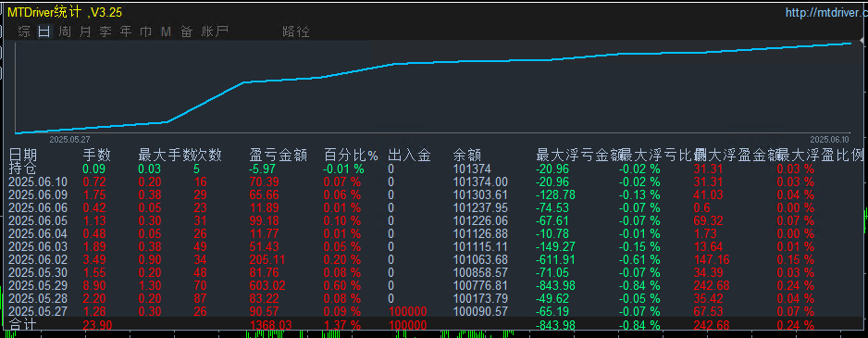Viewport: 868px width, 338px height.
Task: Select the 账户 account tab
Action: pyautogui.click(x=215, y=31)
